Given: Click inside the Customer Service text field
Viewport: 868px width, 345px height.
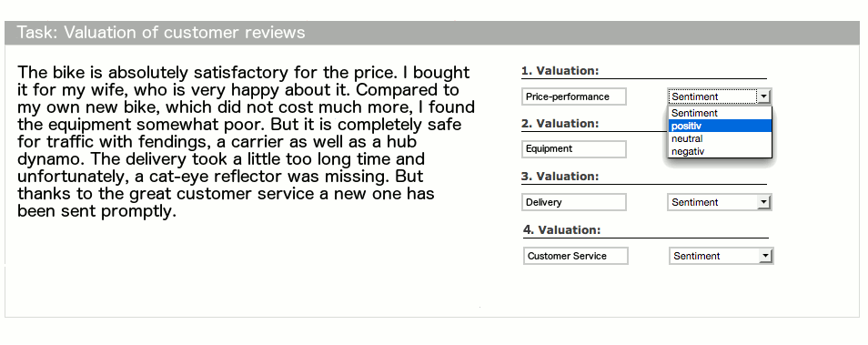Looking at the screenshot, I should [575, 256].
